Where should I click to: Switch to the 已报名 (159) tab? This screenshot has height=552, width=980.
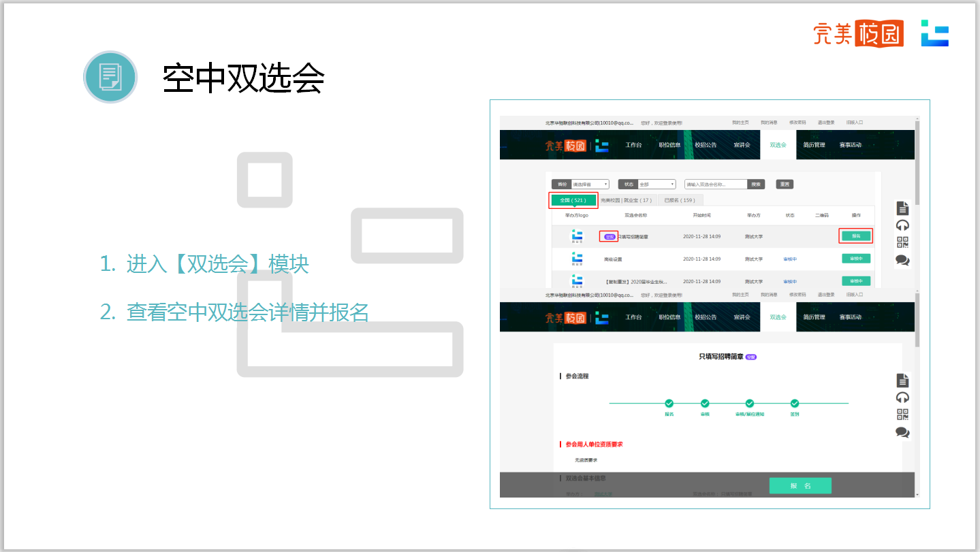click(x=680, y=200)
